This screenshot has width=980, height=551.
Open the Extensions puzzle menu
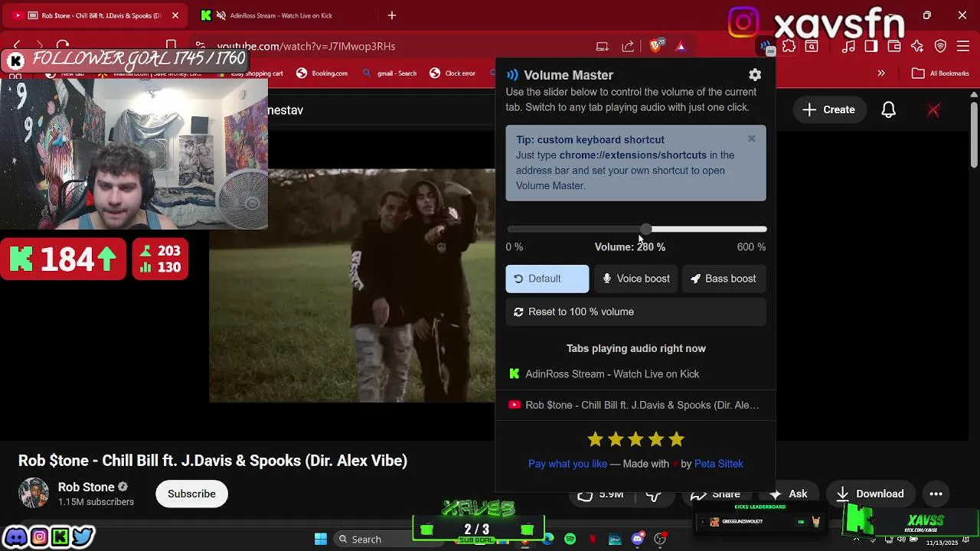pos(789,47)
